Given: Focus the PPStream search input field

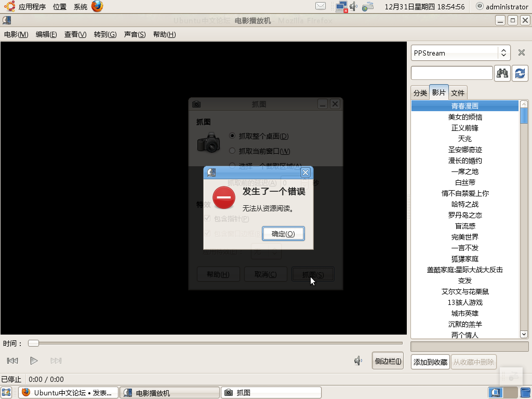Looking at the screenshot, I should [x=452, y=73].
